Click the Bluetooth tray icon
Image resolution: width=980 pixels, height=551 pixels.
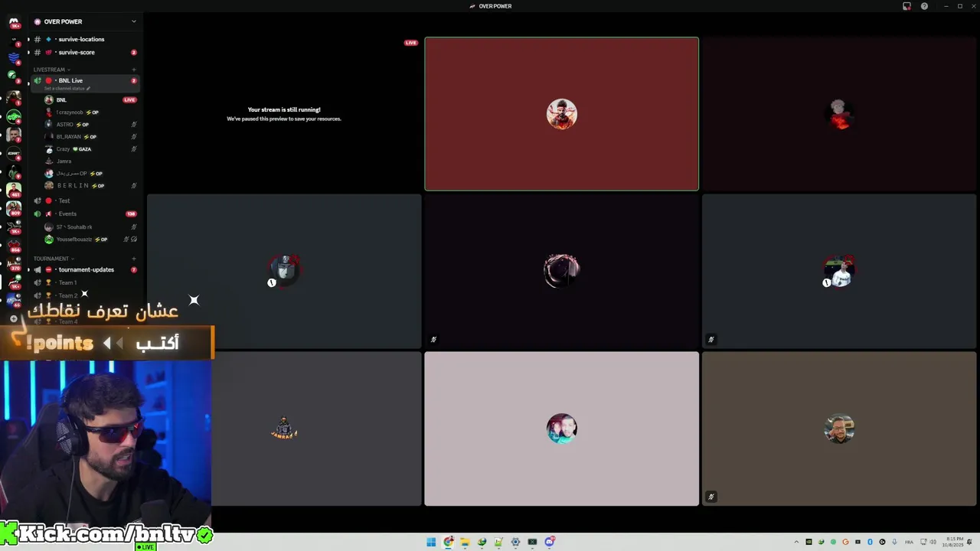(x=870, y=542)
